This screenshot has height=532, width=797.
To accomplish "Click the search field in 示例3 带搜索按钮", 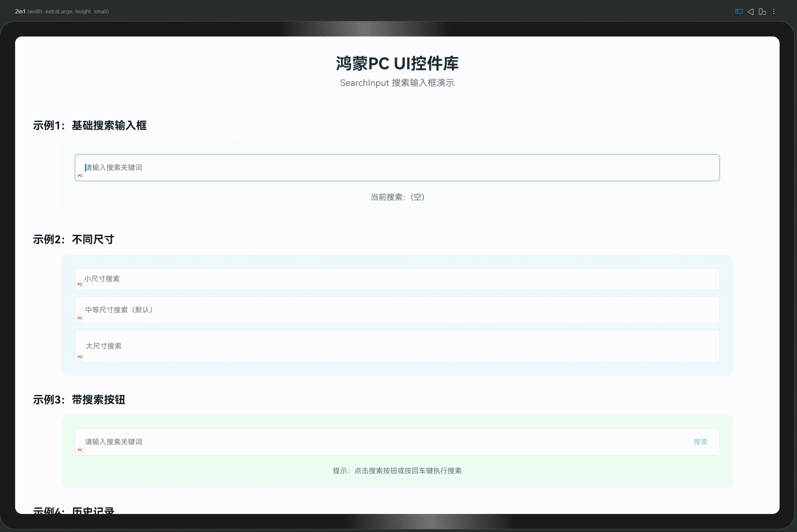I will coord(238,442).
